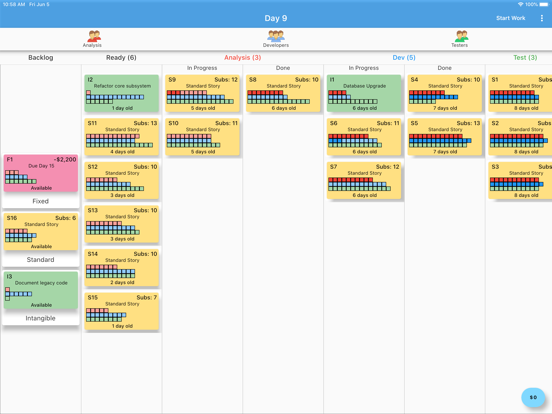Select the Dev (5) column header
Screen dimensions: 552x414
[404, 57]
